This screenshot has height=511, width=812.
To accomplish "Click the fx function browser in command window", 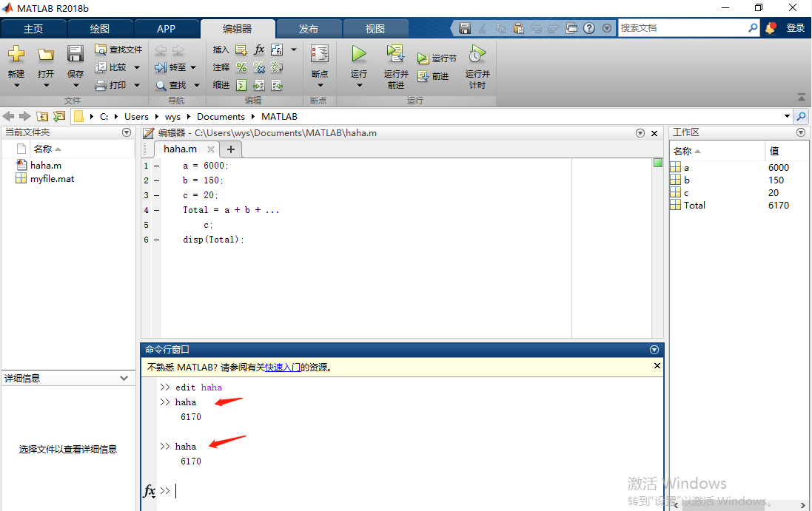I will tap(149, 490).
